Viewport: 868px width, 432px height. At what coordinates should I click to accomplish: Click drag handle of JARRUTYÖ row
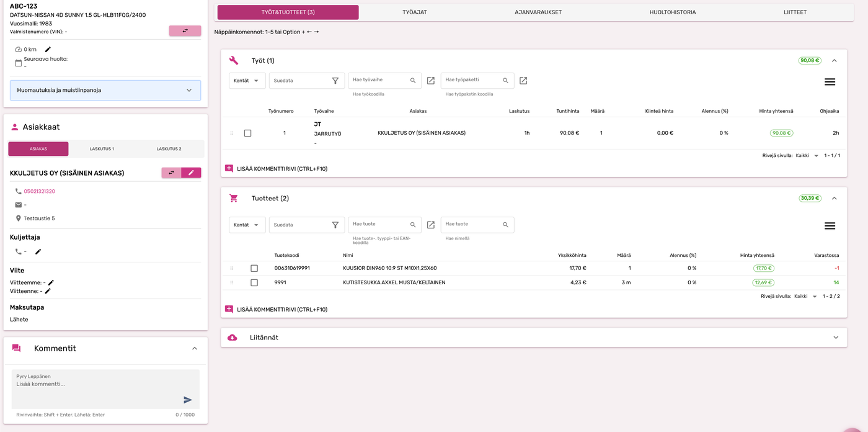pos(232,133)
